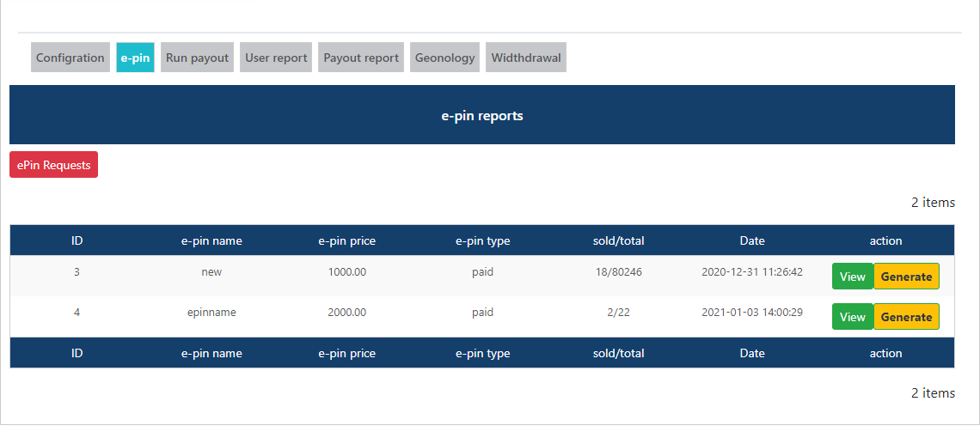The image size is (980, 444).
Task: Click the ID column header
Action: (x=77, y=240)
